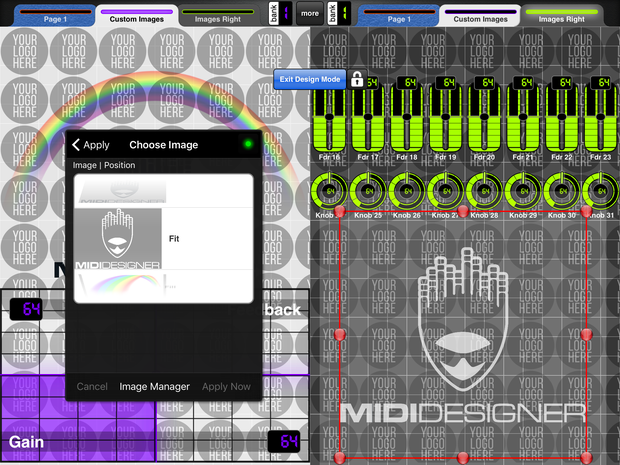
Task: Select fader Fdr 19
Action: point(446,119)
